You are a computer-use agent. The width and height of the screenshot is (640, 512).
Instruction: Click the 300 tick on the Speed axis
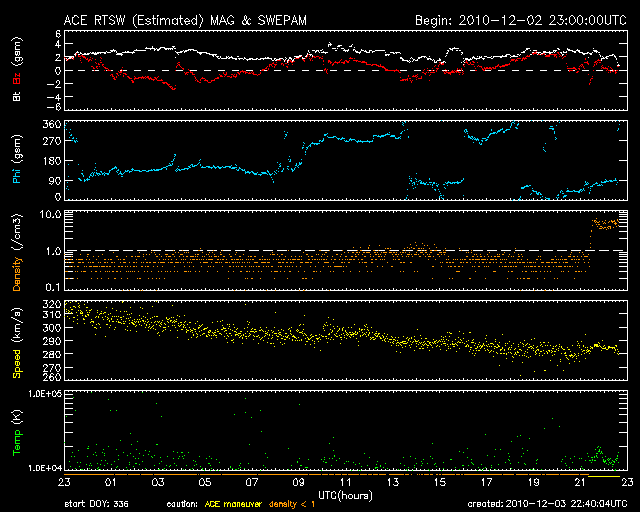click(52, 327)
